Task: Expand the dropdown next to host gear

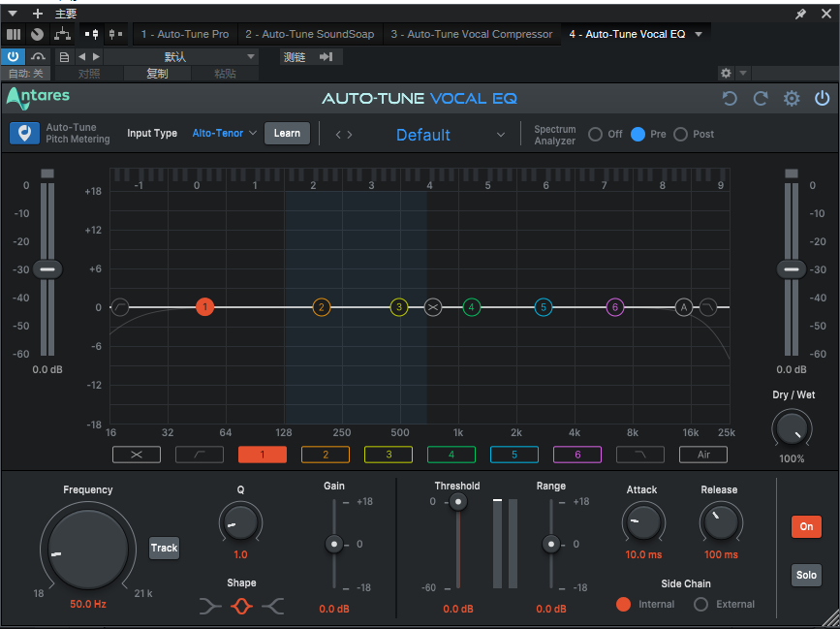Action: pyautogui.click(x=743, y=73)
